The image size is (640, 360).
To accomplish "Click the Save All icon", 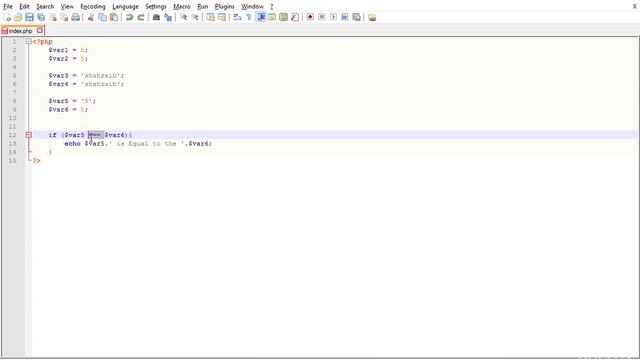I will (41, 17).
